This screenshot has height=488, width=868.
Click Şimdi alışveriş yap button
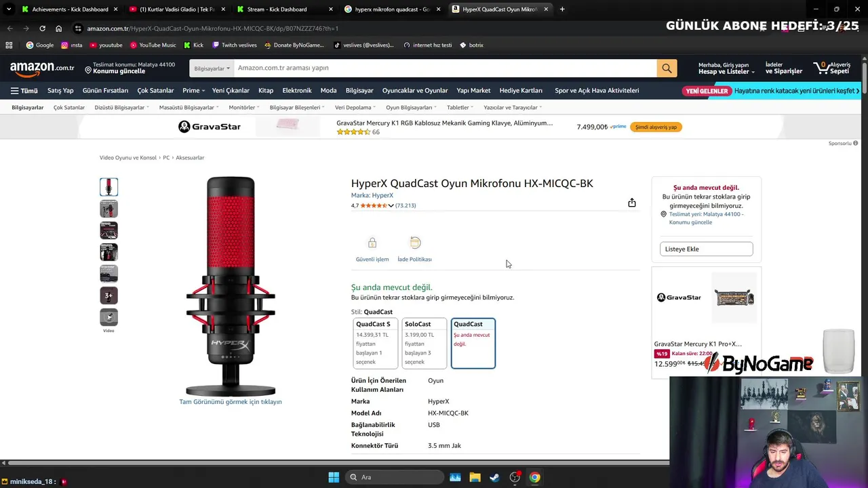[656, 127]
